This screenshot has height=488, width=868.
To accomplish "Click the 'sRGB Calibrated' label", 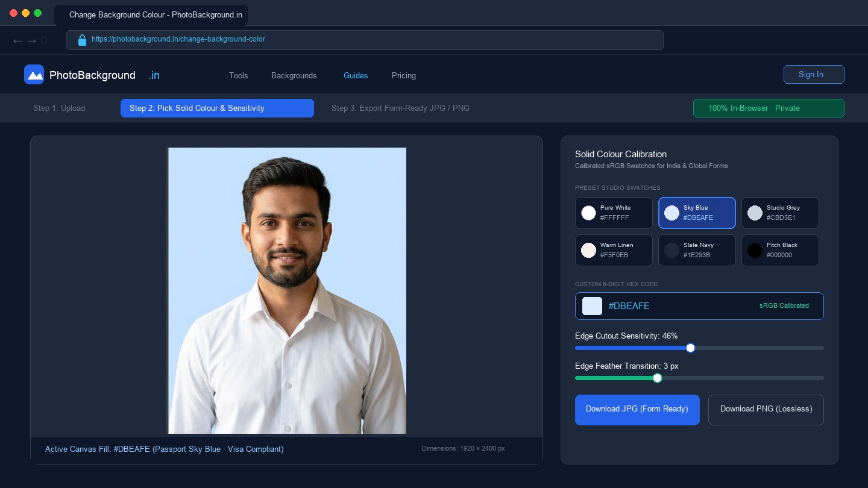I will click(784, 305).
